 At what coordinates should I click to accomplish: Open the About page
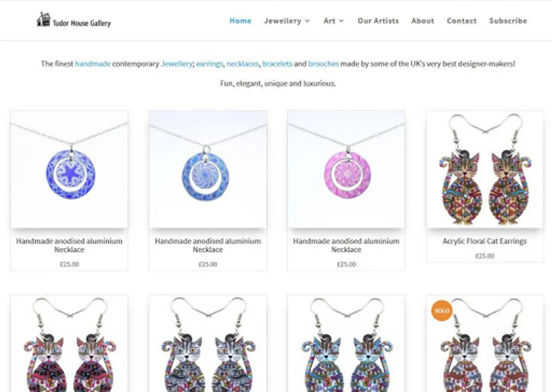423,20
